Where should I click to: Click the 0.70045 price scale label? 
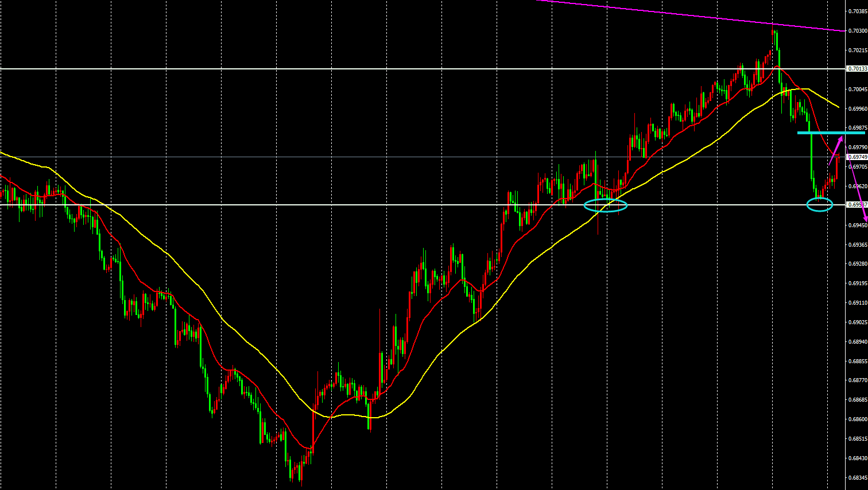pos(857,90)
